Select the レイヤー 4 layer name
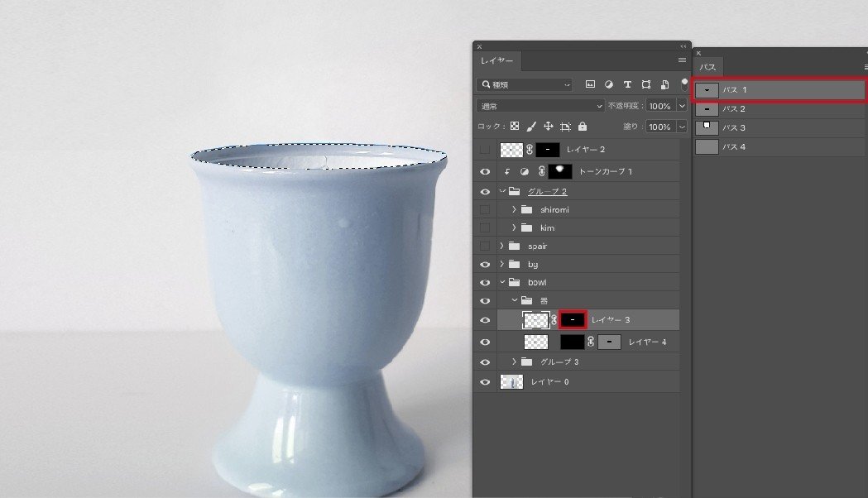 pyautogui.click(x=647, y=342)
